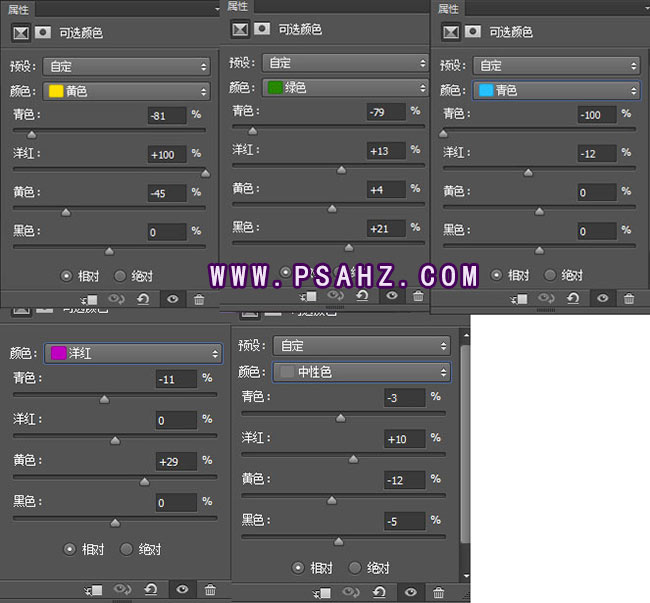The image size is (650, 603).
Task: Click the 属性 tab above the 青色 panel
Action: [449, 9]
